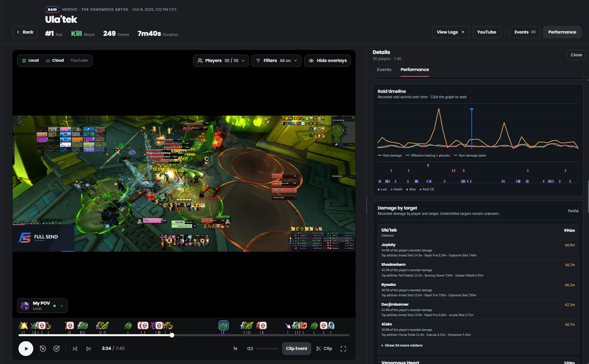589x364 pixels.
Task: Click the skull death marker left of 3:34 handle
Action: click(x=159, y=326)
